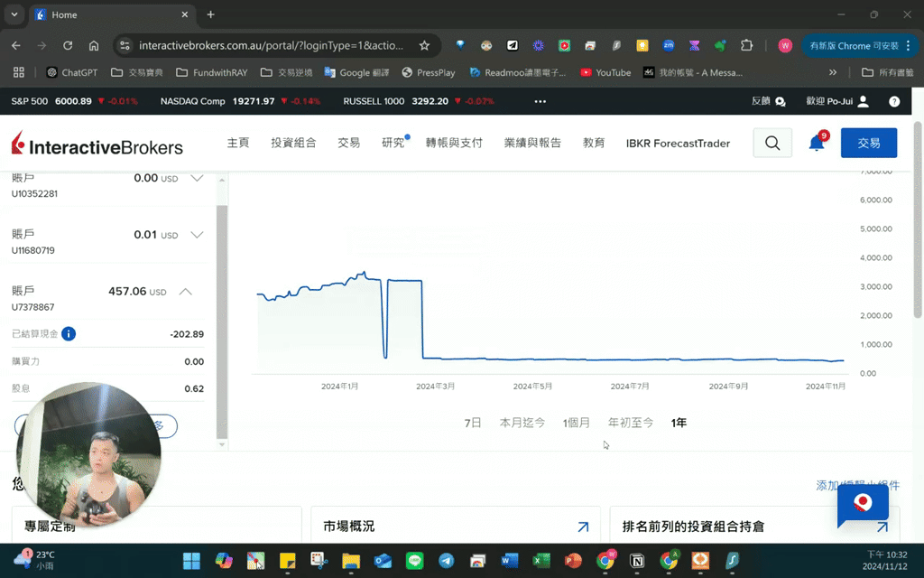Open Telegram from the taskbar

click(x=446, y=560)
